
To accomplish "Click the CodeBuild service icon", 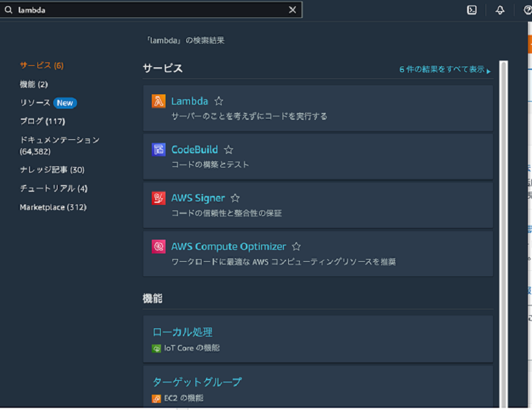I will click(159, 150).
